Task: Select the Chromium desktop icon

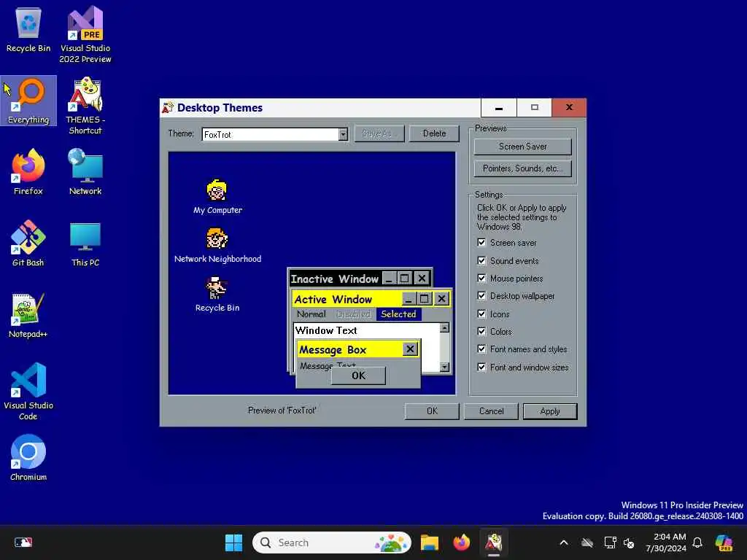Action: click(x=28, y=458)
